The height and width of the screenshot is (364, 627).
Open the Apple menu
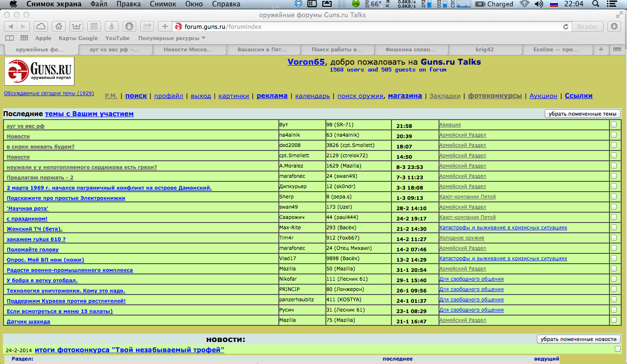click(13, 4)
